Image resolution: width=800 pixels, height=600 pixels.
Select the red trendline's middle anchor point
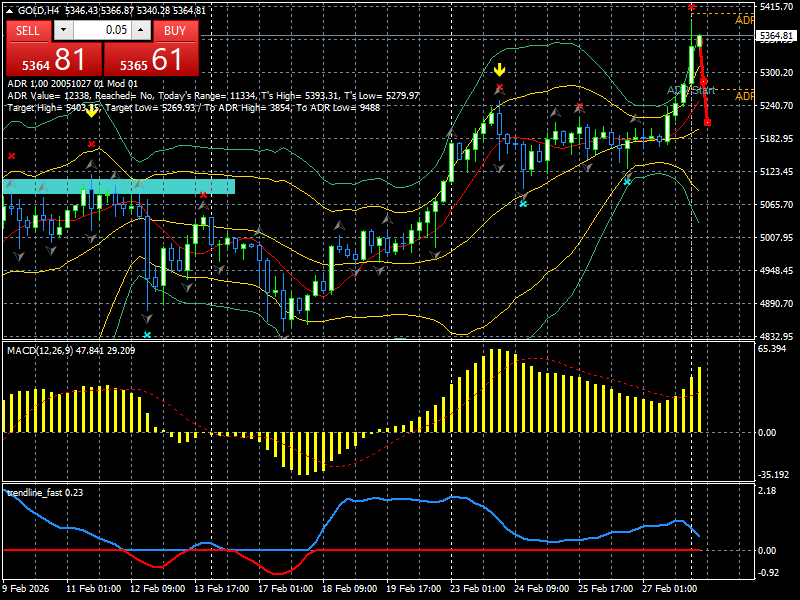[704, 82]
